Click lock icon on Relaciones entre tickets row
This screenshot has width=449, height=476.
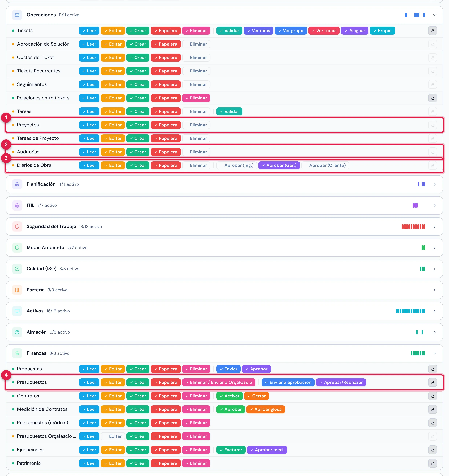(432, 98)
